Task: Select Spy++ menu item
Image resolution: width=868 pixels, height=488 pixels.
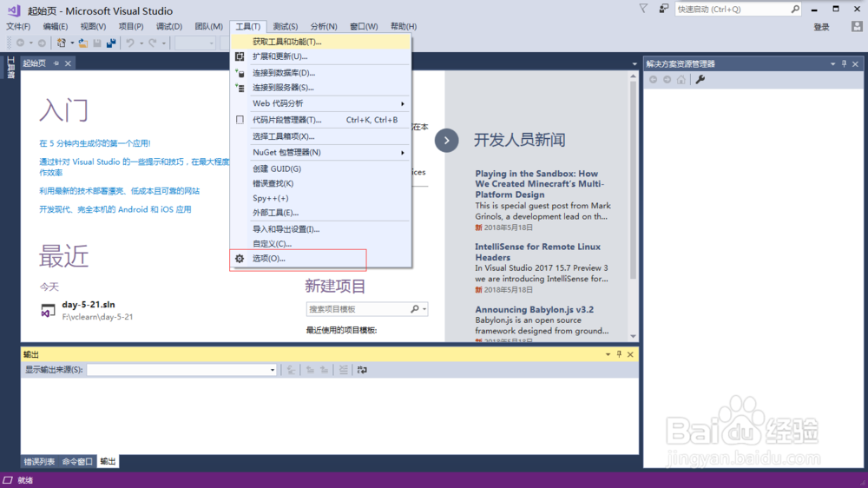Action: 320,198
